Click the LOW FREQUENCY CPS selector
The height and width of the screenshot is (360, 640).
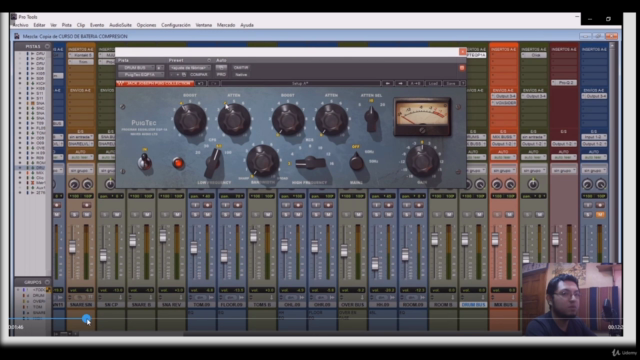pyautogui.click(x=213, y=162)
